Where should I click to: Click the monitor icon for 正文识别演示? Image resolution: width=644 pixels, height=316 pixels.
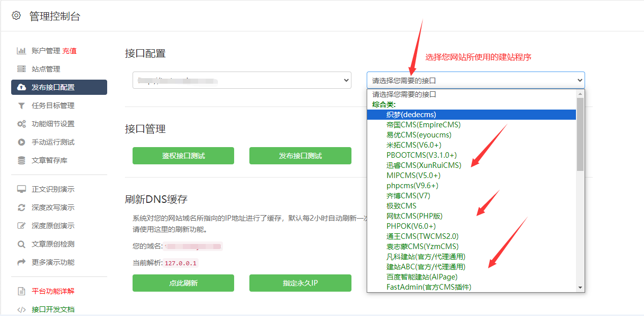[x=21, y=189]
